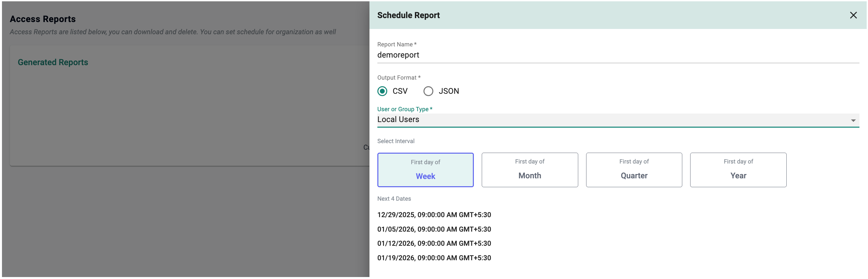Choose the First day of Year interval

pyautogui.click(x=738, y=170)
